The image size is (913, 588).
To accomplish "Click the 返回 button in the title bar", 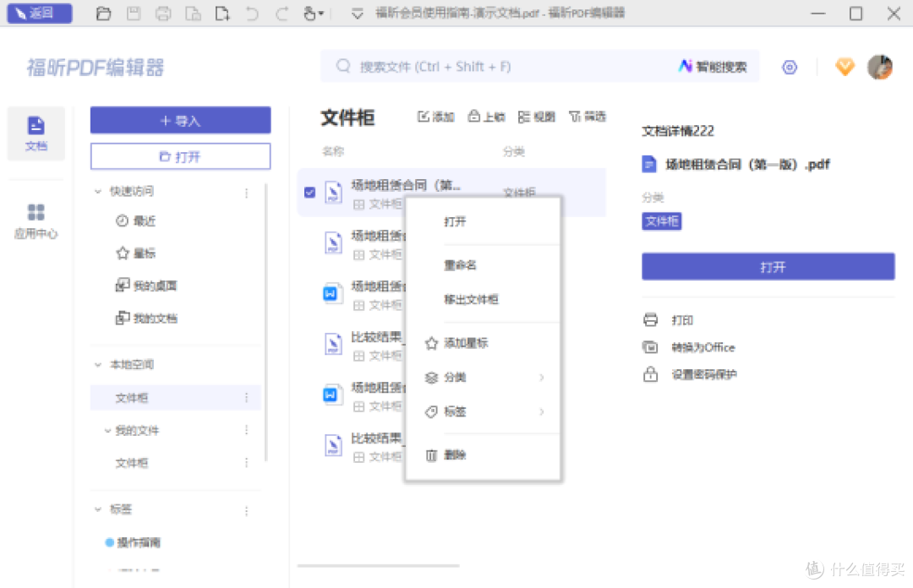I will click(x=40, y=13).
